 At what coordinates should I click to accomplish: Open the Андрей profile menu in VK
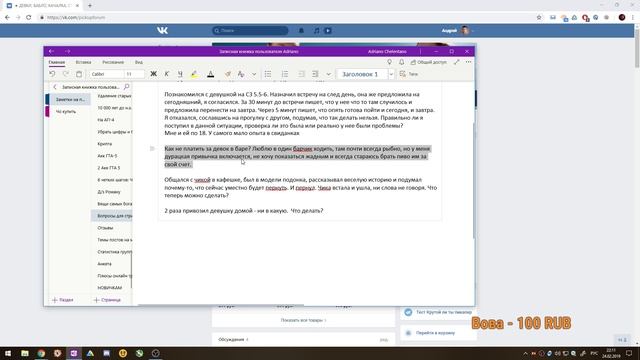(x=458, y=31)
